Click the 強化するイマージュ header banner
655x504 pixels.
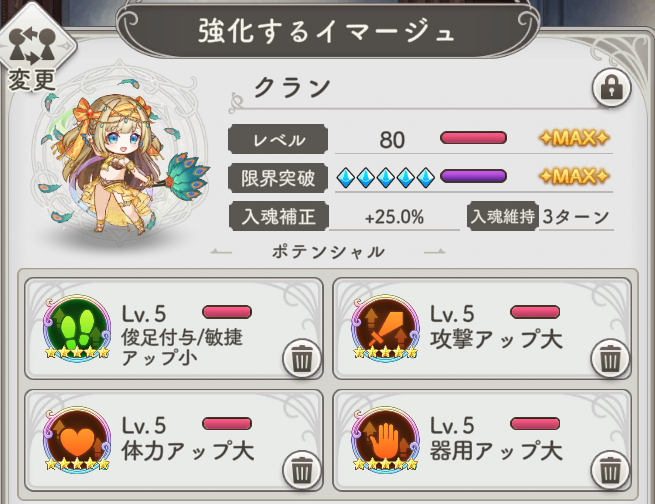point(327,30)
